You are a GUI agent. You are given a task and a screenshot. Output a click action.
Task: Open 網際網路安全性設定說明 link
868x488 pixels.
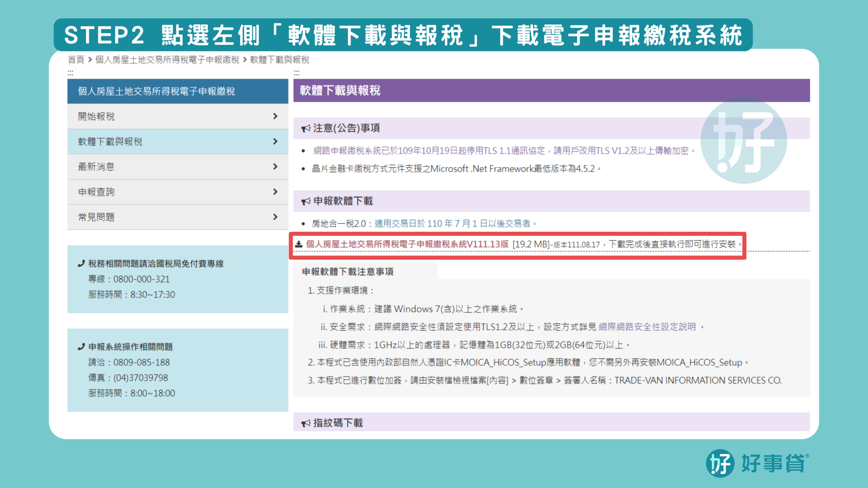click(647, 327)
